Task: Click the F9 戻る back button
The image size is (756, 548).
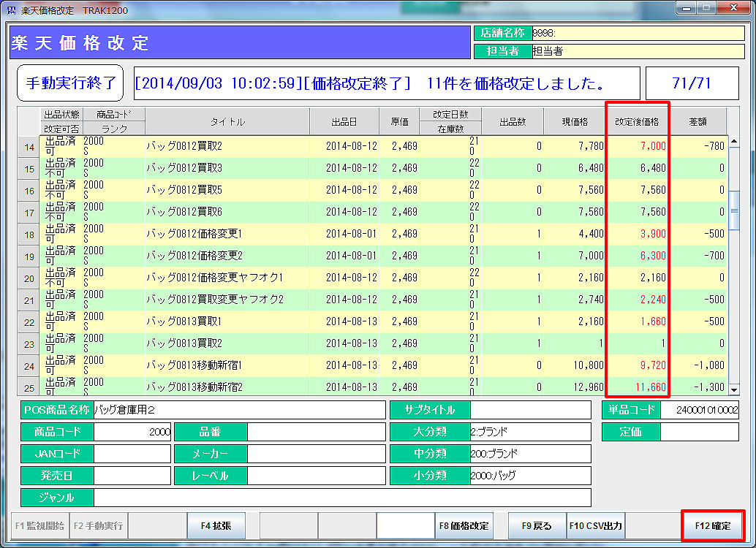Action: pyautogui.click(x=537, y=525)
